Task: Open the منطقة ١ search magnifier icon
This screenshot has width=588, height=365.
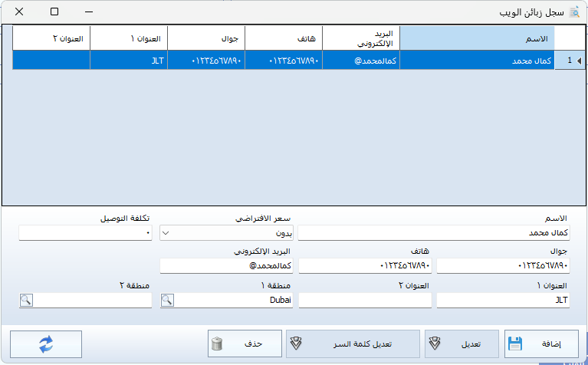Action: [x=167, y=300]
